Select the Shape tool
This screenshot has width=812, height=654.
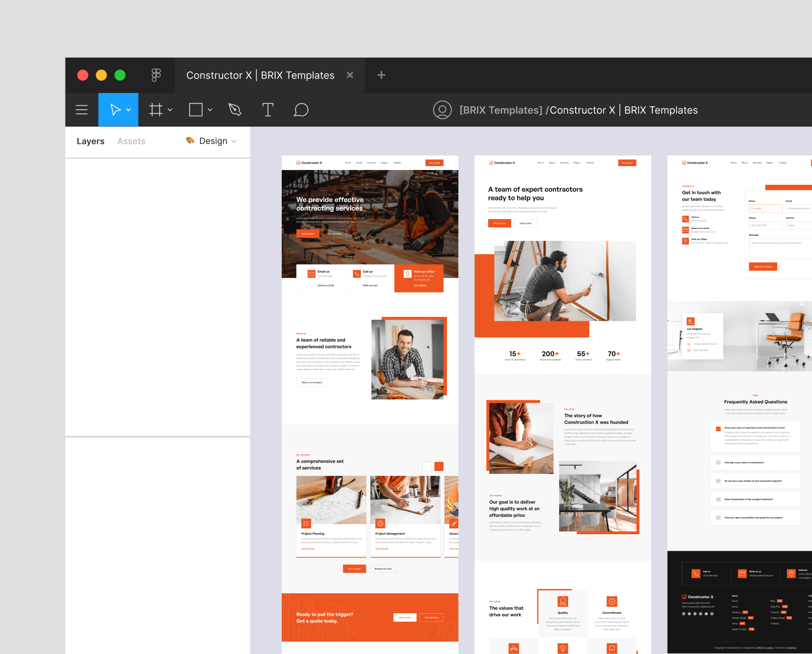[x=195, y=110]
